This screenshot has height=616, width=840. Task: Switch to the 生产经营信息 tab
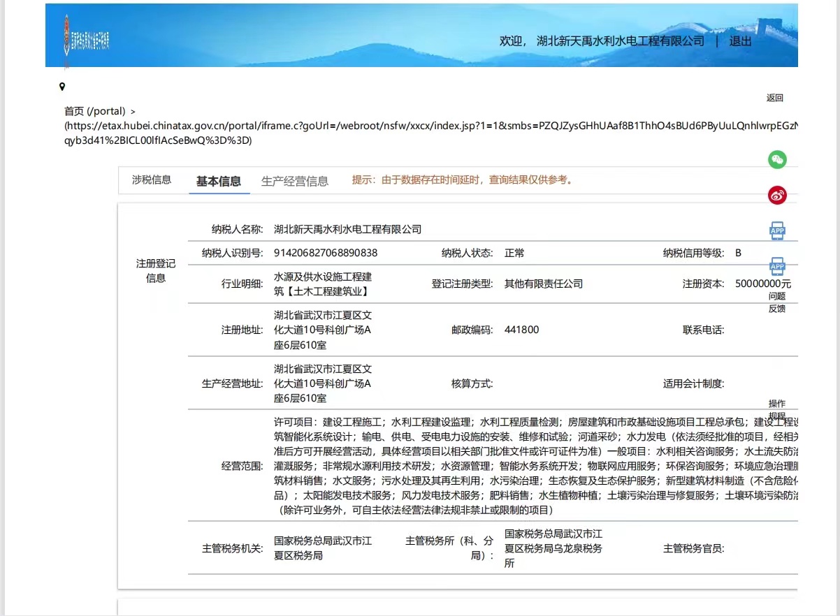click(x=295, y=180)
